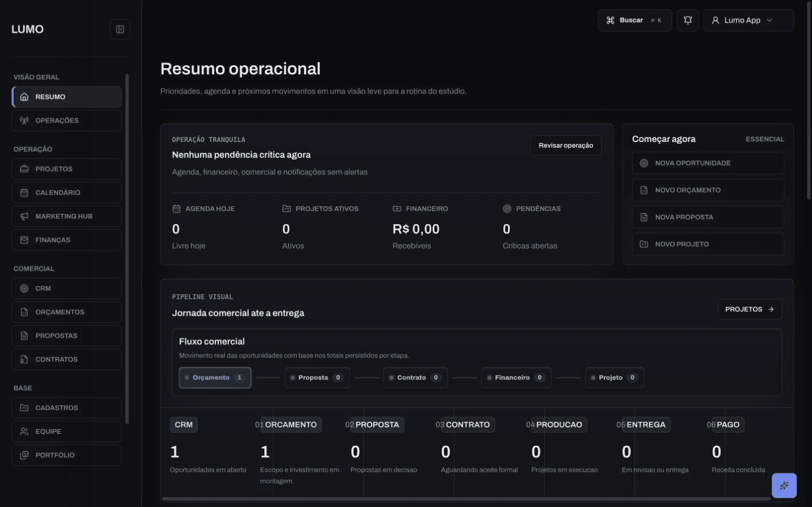The width and height of the screenshot is (812, 507).
Task: Open the Portfólio page
Action: [66, 455]
